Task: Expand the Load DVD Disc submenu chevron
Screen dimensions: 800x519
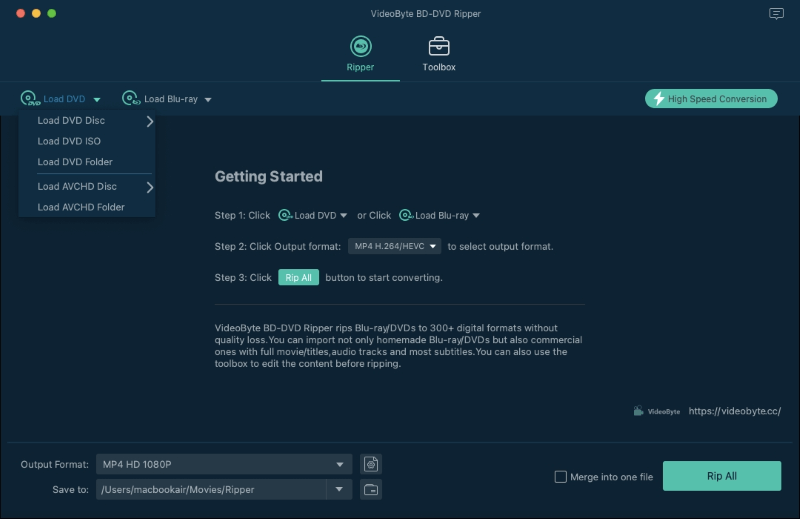Action: tap(149, 121)
